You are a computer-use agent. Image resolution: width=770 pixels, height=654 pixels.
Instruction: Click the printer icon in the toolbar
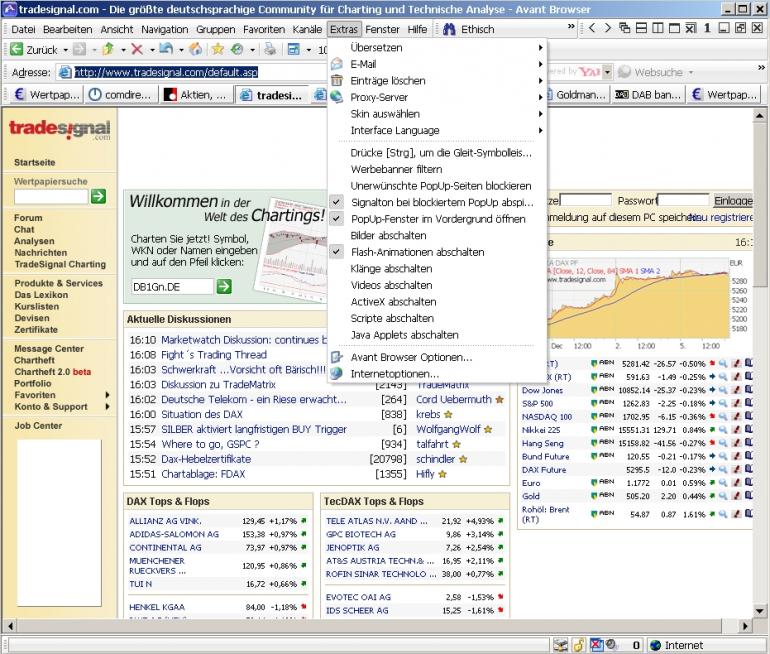pyautogui.click(x=270, y=49)
